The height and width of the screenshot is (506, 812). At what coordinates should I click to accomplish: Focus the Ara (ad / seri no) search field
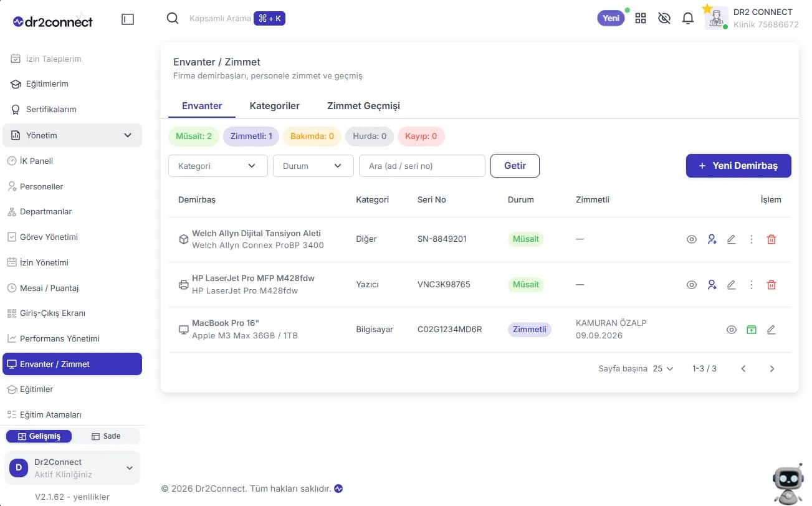tap(422, 166)
